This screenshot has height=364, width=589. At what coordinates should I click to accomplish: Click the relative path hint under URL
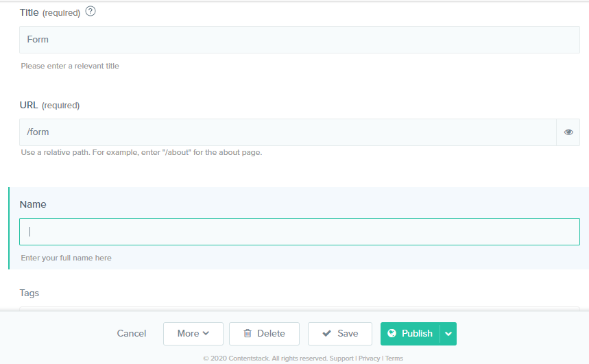click(x=142, y=152)
